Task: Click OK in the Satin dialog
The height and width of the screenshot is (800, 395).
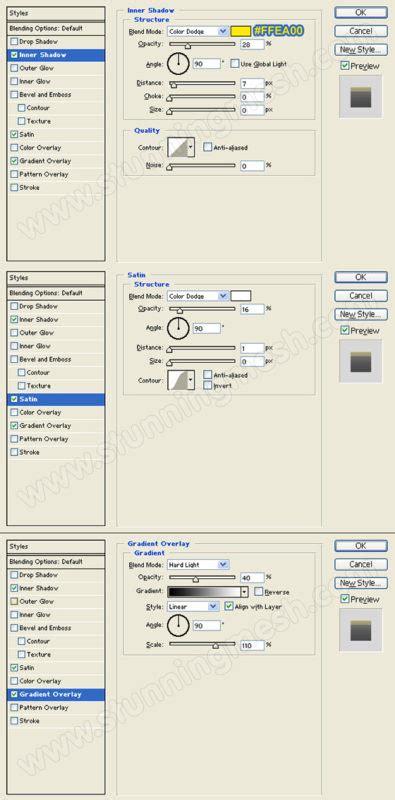Action: click(361, 277)
